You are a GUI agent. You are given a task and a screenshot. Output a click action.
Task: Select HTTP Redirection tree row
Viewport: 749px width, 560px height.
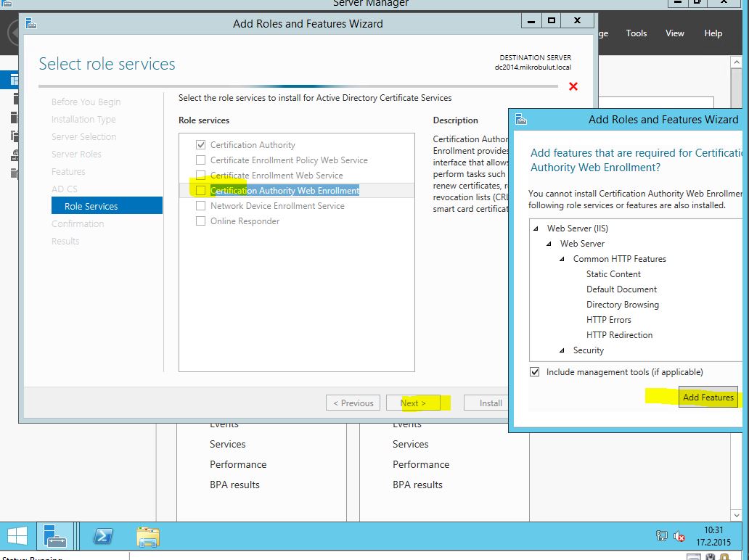[x=619, y=335]
